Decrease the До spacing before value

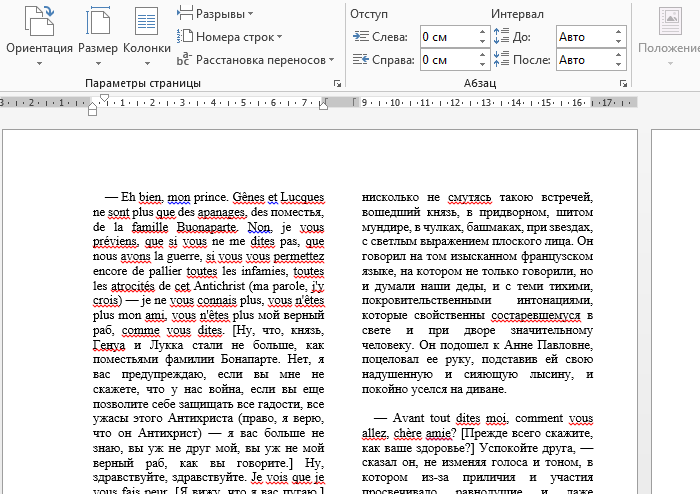618,42
